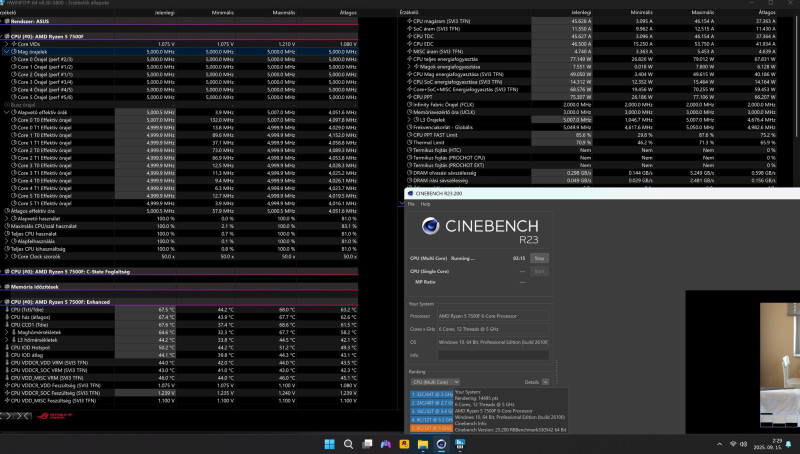Image resolution: width=800 pixels, height=454 pixels.
Task: Click the chip icon on Rendszer: ASUS header
Action: [7, 21]
